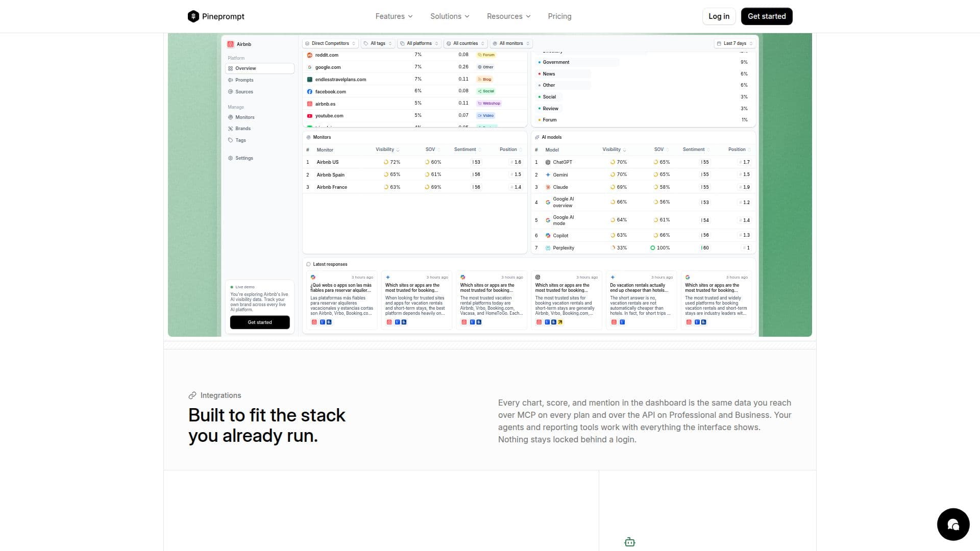
Task: Open the Direct Competitors filter dropdown
Action: [x=330, y=43]
